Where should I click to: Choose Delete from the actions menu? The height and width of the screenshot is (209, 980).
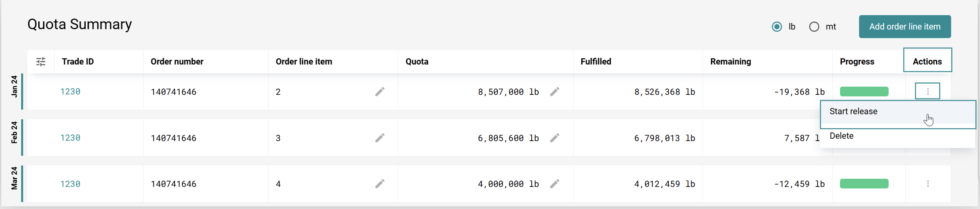pos(842,136)
